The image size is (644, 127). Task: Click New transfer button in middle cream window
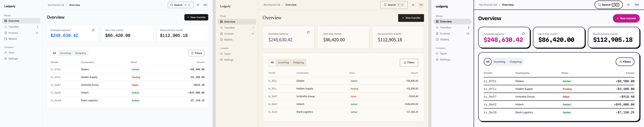411,18
